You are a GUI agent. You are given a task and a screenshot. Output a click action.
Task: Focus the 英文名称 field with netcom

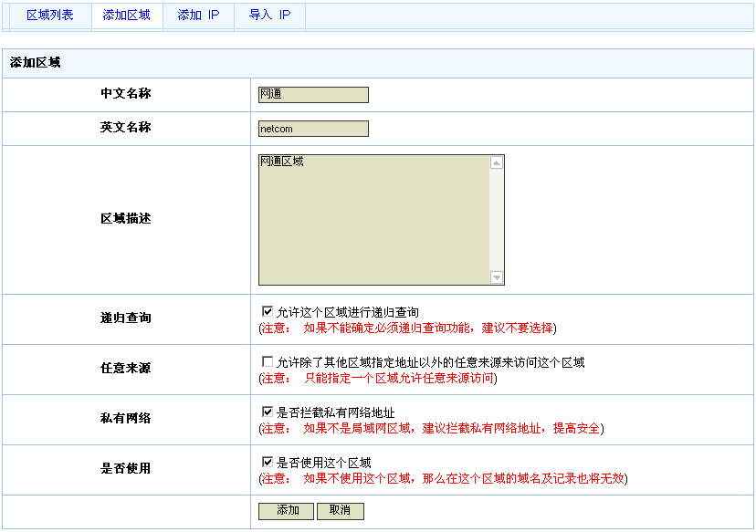tap(313, 129)
